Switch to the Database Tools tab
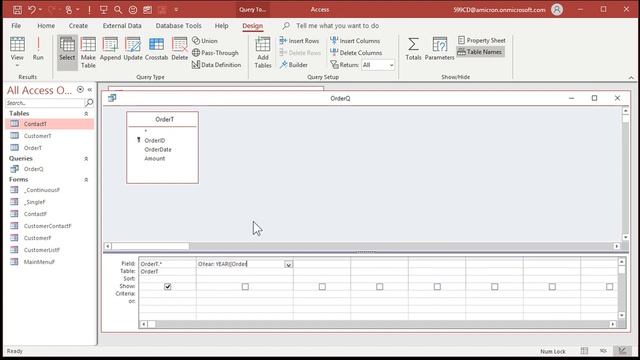 coord(178,26)
